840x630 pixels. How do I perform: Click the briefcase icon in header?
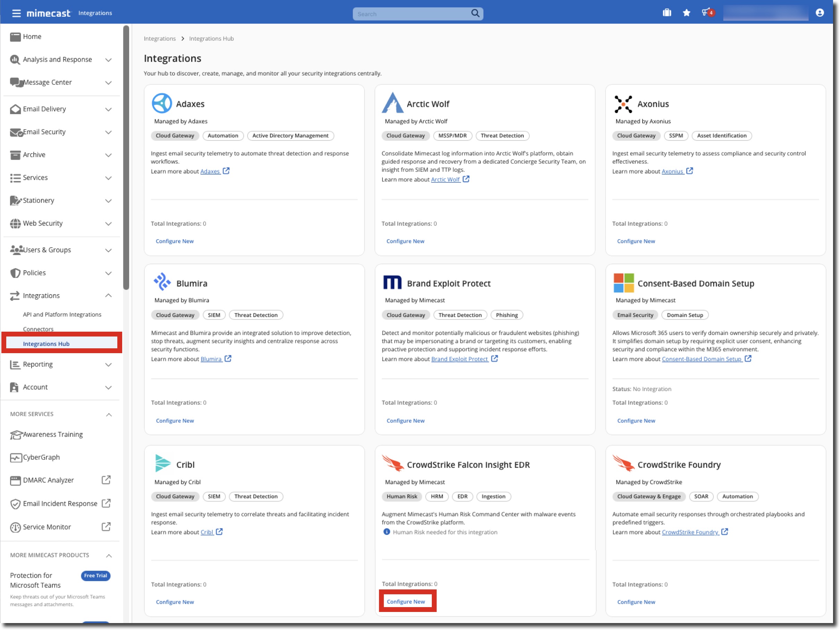tap(666, 13)
